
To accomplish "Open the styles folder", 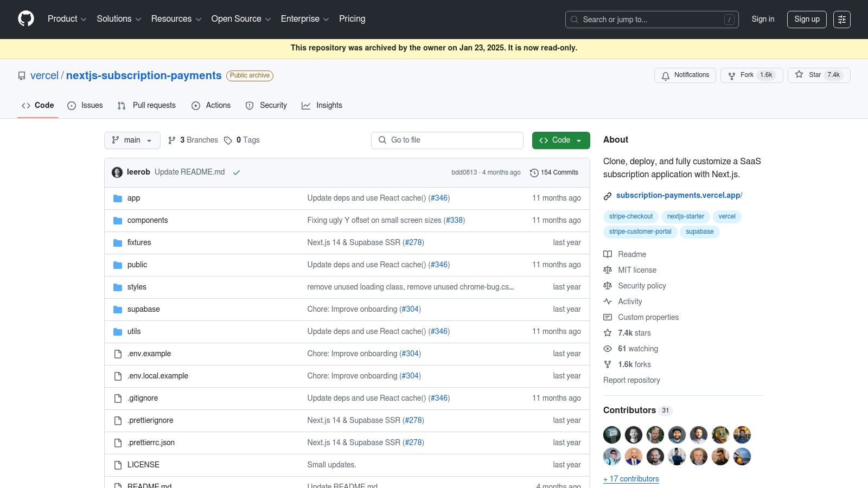I will point(137,287).
